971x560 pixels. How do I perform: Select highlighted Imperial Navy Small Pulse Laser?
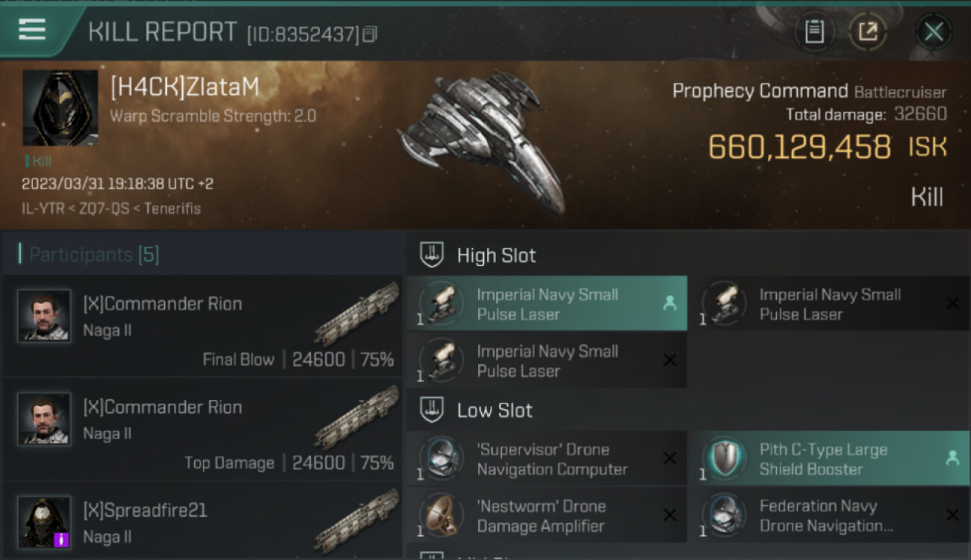[x=547, y=304]
